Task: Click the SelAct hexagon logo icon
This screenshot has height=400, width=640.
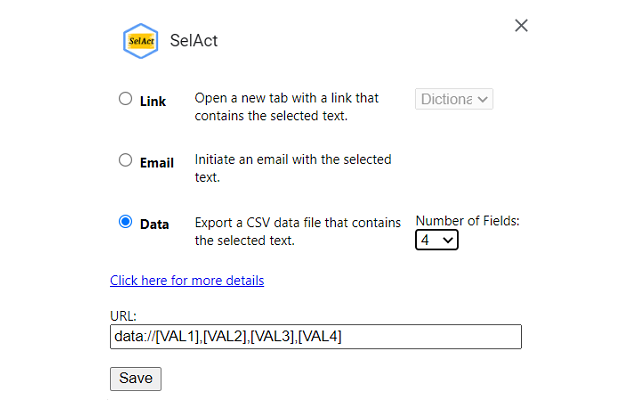Action: click(x=140, y=41)
